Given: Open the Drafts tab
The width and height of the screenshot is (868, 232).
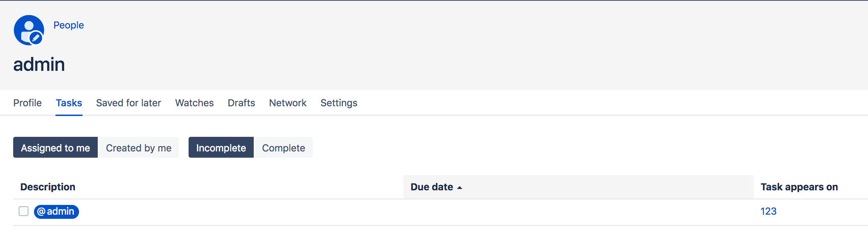Looking at the screenshot, I should point(241,103).
